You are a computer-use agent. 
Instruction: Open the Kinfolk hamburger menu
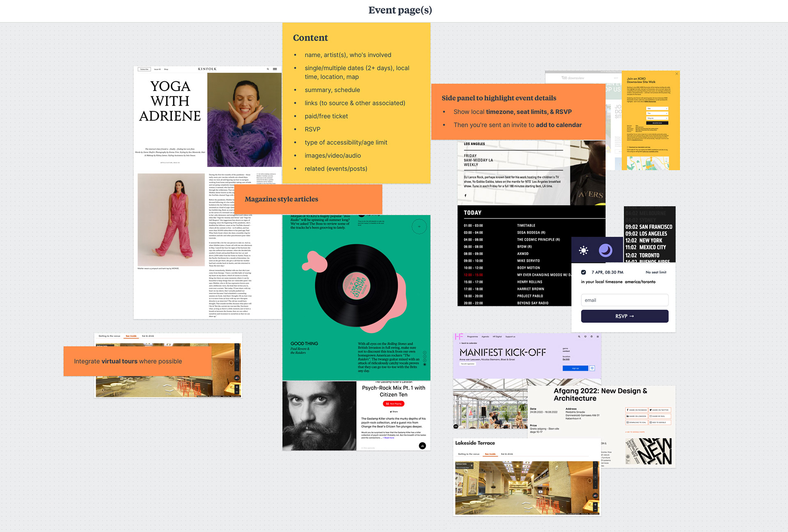(x=275, y=69)
